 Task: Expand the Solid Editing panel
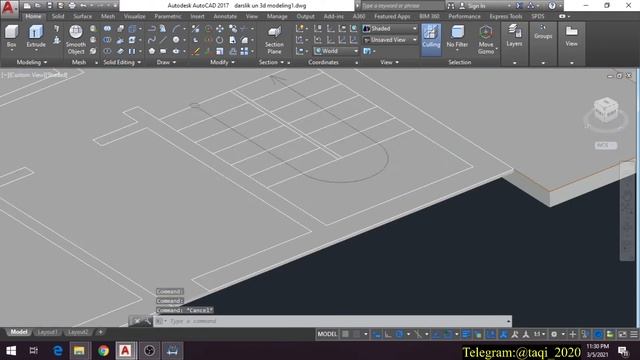coord(122,62)
